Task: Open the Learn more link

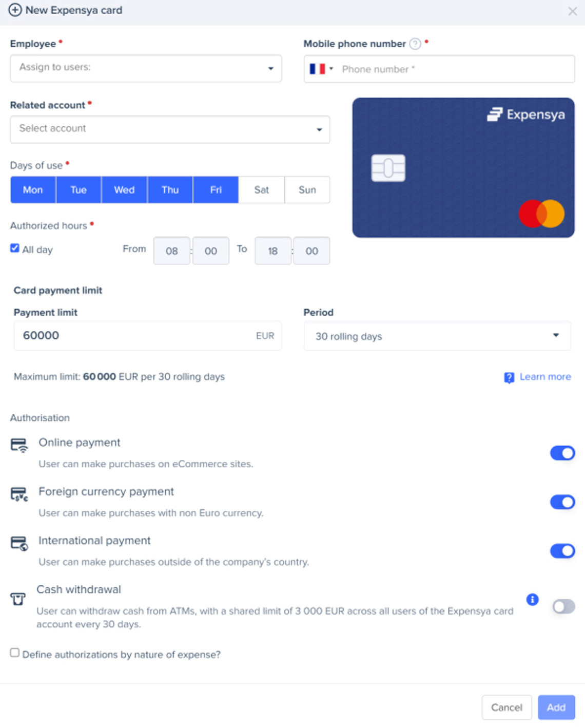Action: (x=545, y=377)
